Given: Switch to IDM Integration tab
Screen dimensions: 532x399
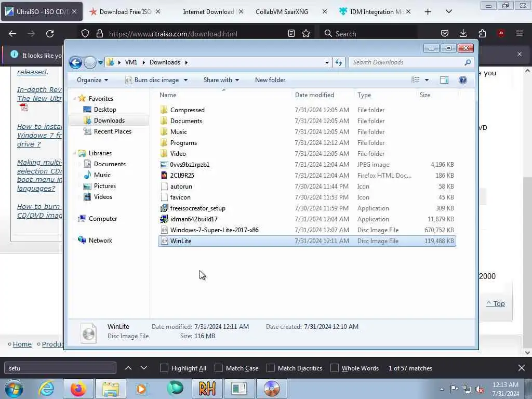Looking at the screenshot, I should pyautogui.click(x=375, y=11).
